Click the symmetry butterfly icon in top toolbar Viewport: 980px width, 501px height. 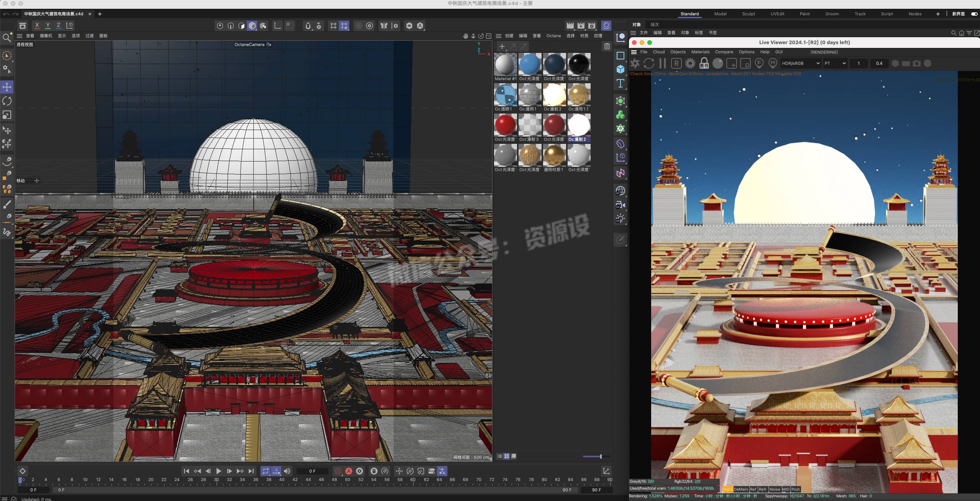click(x=384, y=26)
